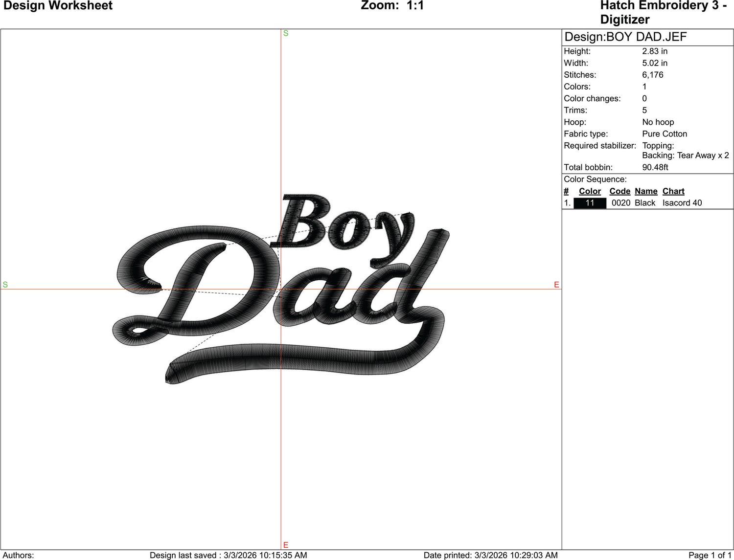Click the green S marker at top of canvas
Viewport: 734px width, 560px height.
286,33
